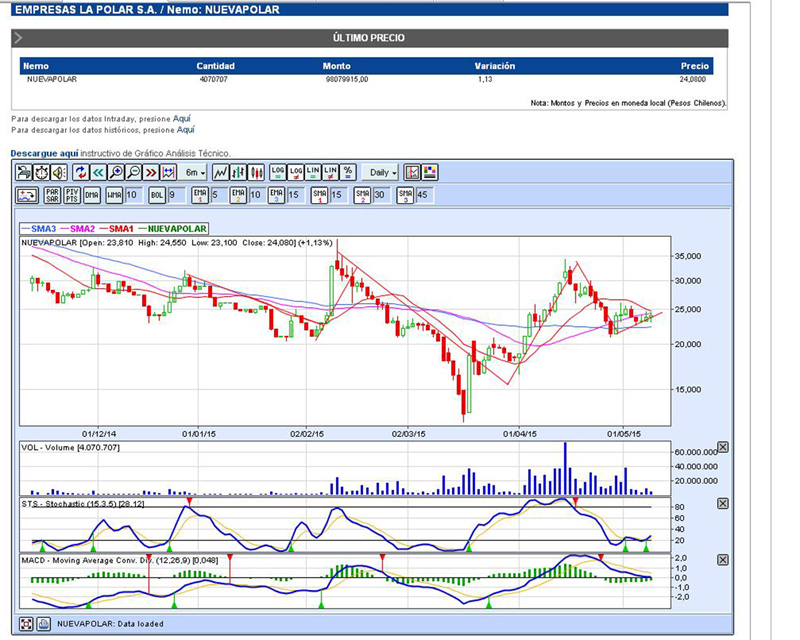Viewport: 800px width, 640px height.
Task: Toggle the percent scale button
Action: point(348,173)
